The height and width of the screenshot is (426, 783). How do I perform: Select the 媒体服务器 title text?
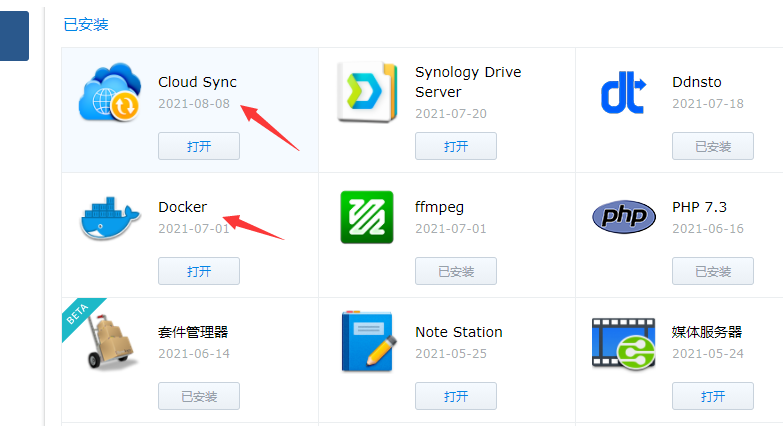[707, 332]
